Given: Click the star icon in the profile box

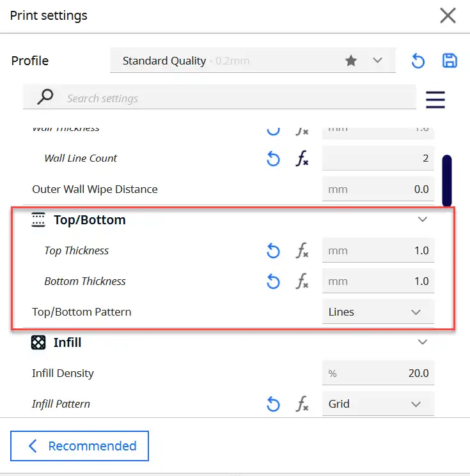Looking at the screenshot, I should tap(351, 61).
